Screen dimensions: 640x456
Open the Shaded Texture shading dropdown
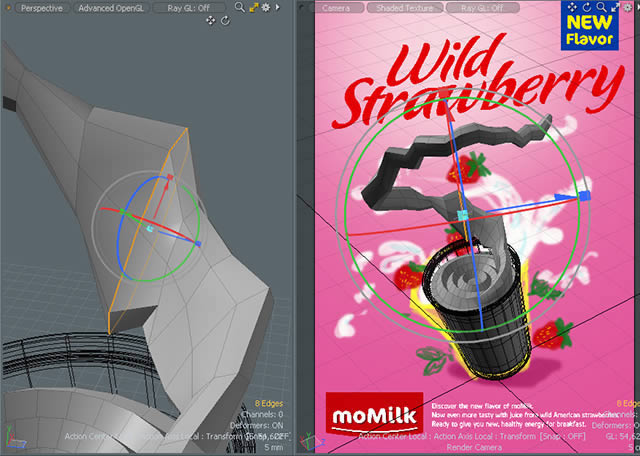(x=404, y=8)
